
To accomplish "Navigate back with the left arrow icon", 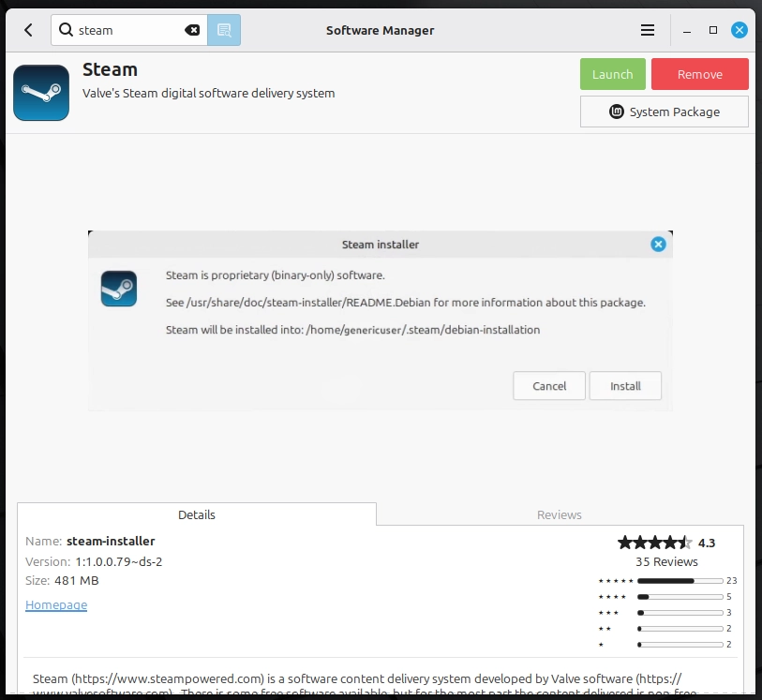I will click(x=27, y=29).
